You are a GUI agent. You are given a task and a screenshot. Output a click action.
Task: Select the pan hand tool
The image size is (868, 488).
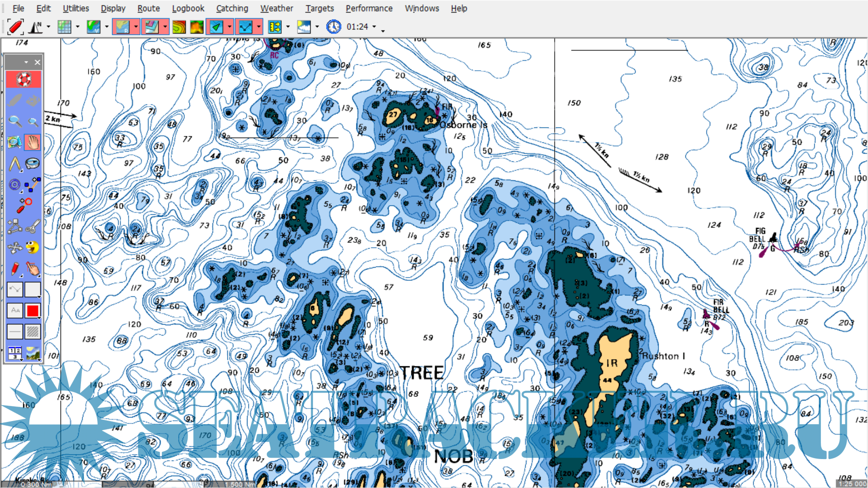[33, 142]
